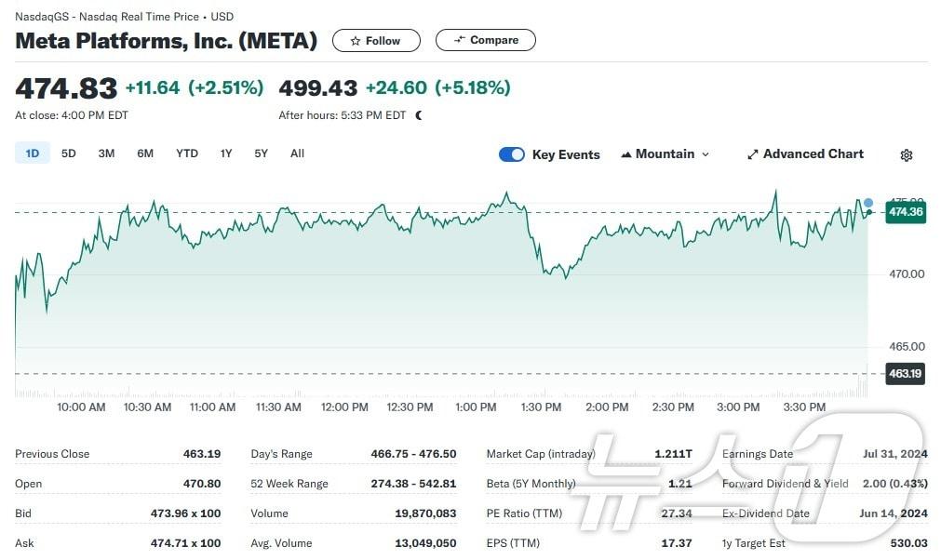Switch to the 5D time range
This screenshot has width=941, height=560.
point(69,153)
